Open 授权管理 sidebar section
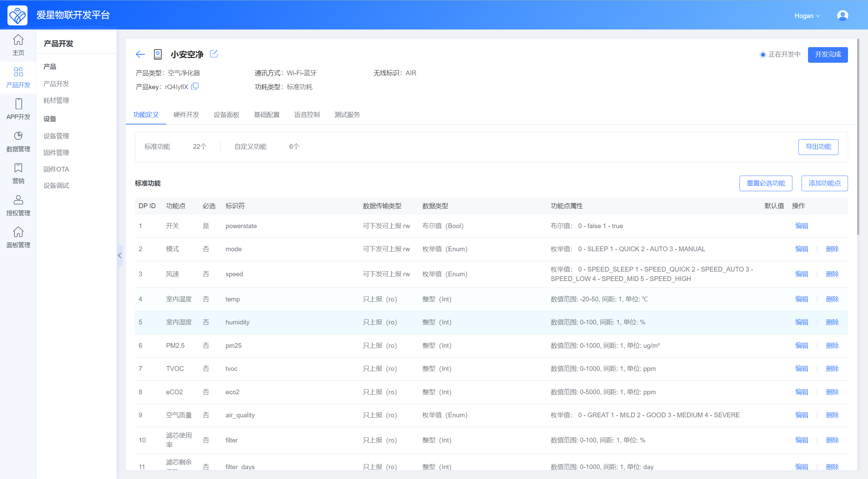Viewport: 868px width, 479px height. pyautogui.click(x=18, y=205)
